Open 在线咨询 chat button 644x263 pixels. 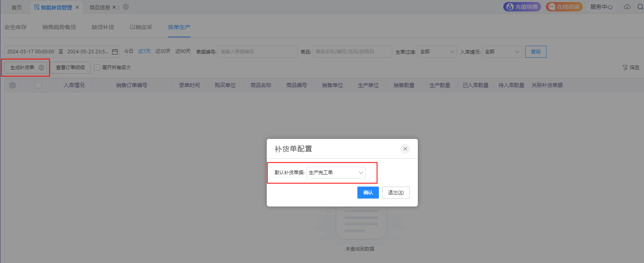pos(564,7)
